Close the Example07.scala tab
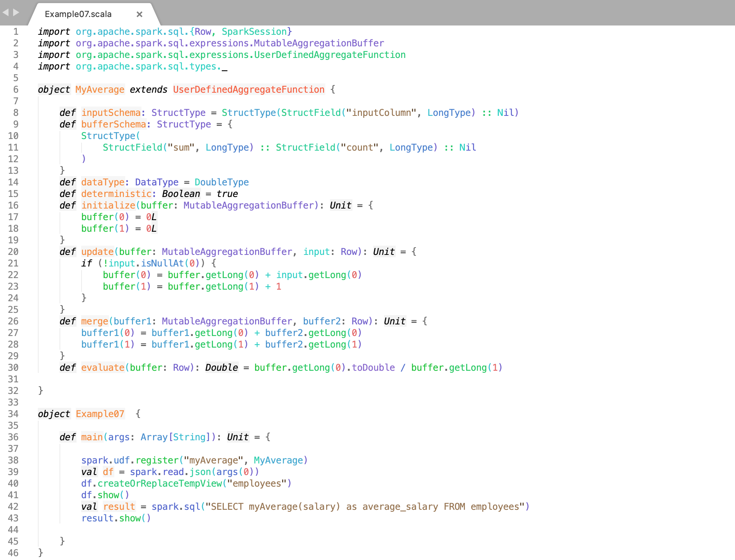This screenshot has height=560, width=735. [x=139, y=14]
